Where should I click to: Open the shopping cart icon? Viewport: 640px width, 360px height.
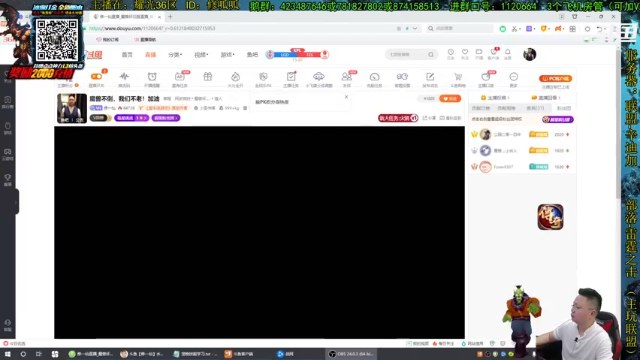pos(458,76)
